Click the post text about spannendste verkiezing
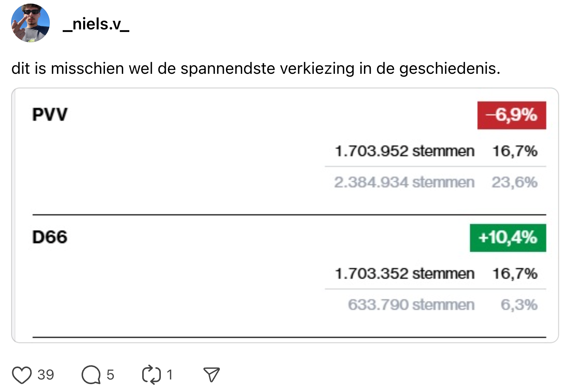 tap(256, 68)
